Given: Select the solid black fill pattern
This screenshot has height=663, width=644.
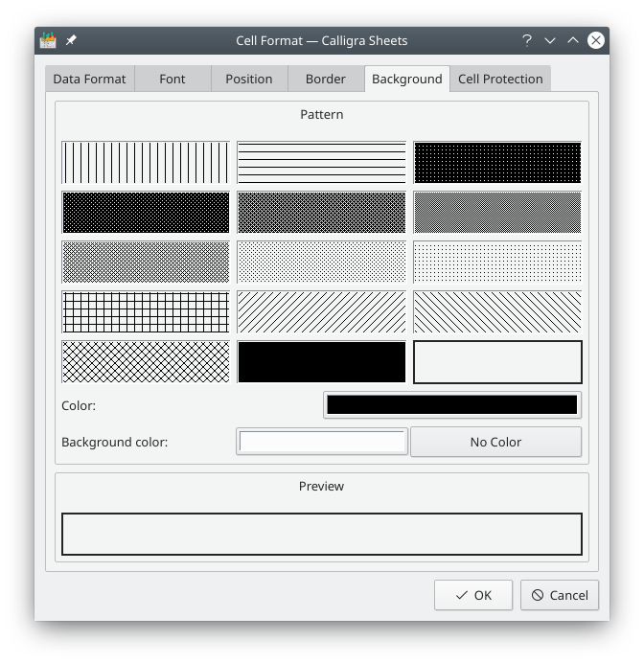Looking at the screenshot, I should click(321, 361).
